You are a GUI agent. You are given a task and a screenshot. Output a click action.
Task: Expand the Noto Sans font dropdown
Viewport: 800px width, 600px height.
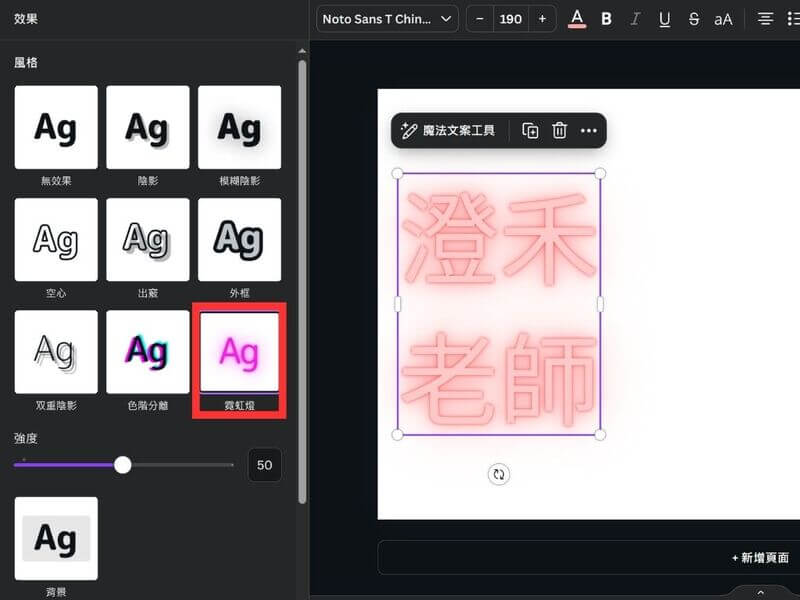click(x=387, y=19)
